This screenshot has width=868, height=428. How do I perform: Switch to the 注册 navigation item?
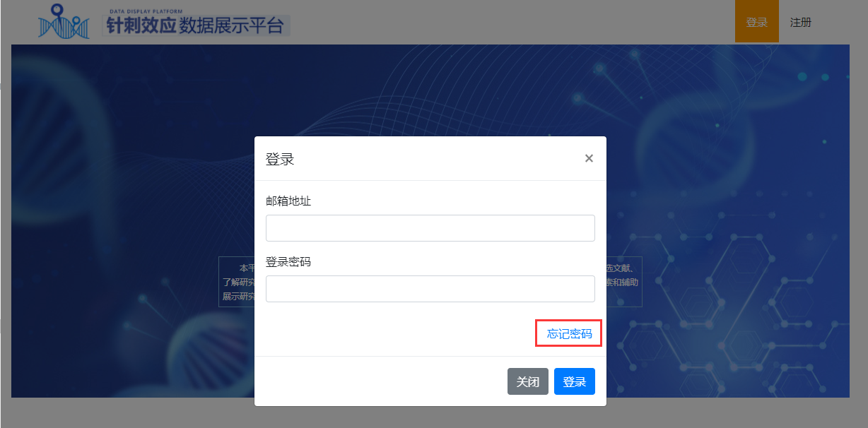click(801, 22)
